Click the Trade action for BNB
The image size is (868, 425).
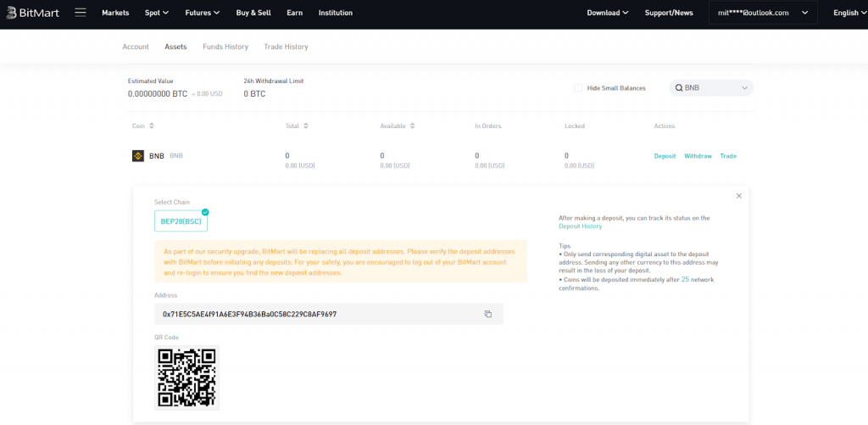click(x=728, y=156)
